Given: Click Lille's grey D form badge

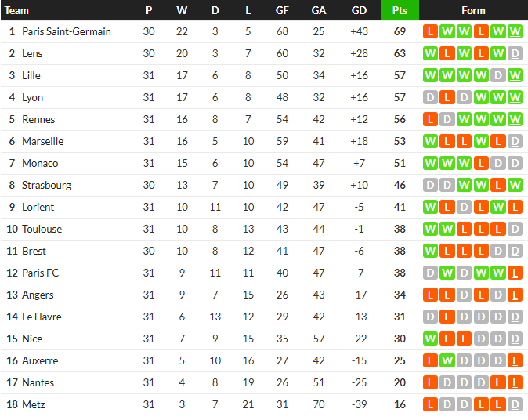Looking at the screenshot, I should 498,75.
